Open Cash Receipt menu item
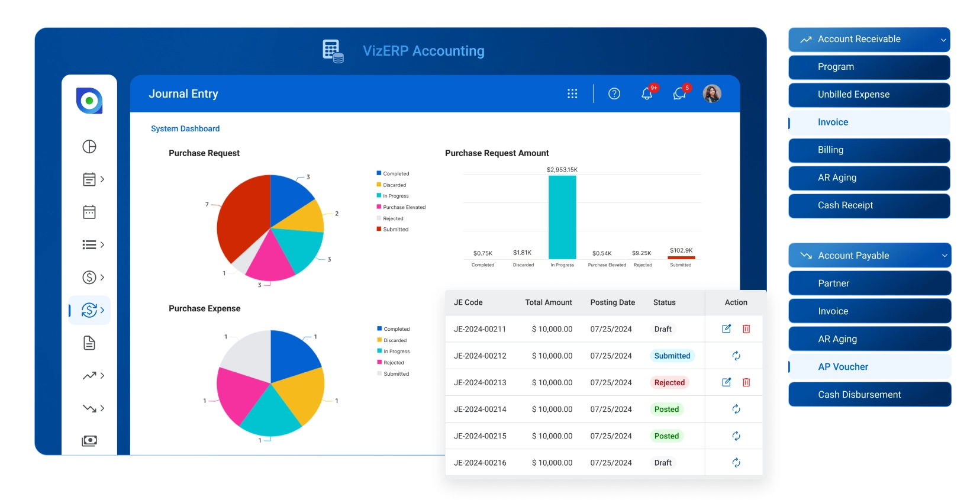Viewport: 980px width, 503px height. click(x=869, y=205)
